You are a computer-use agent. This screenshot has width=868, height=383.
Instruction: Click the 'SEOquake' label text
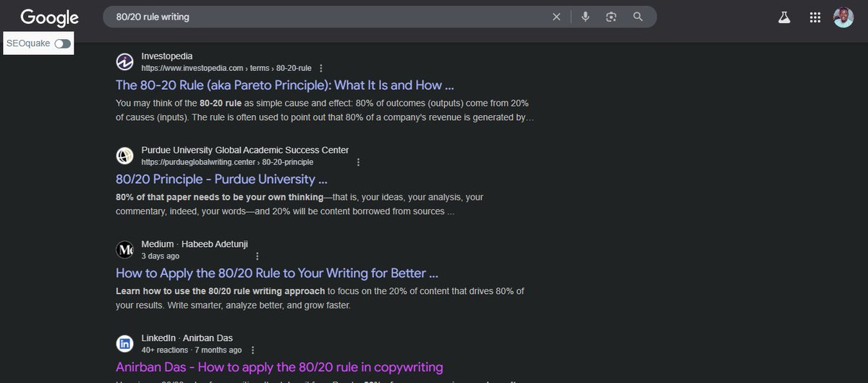28,43
